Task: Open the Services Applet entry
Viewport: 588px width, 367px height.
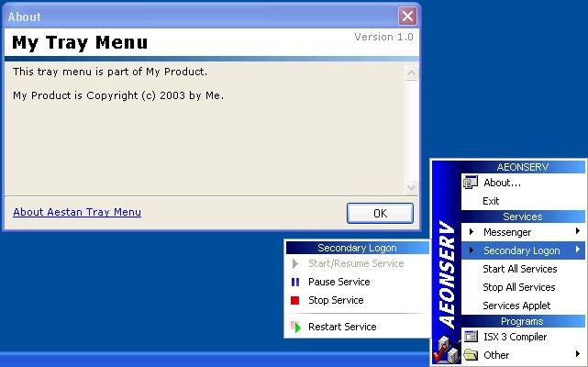Action: point(523,306)
